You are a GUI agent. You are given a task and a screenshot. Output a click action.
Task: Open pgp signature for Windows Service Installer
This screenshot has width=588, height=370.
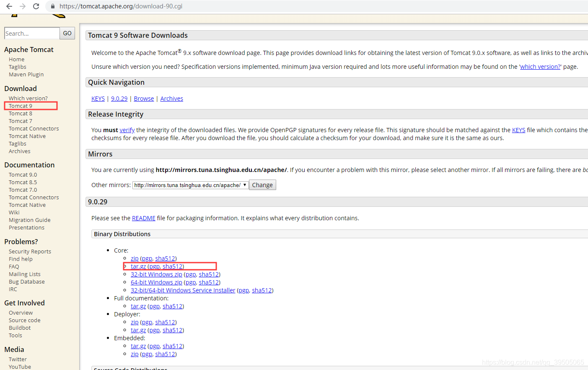[244, 290]
